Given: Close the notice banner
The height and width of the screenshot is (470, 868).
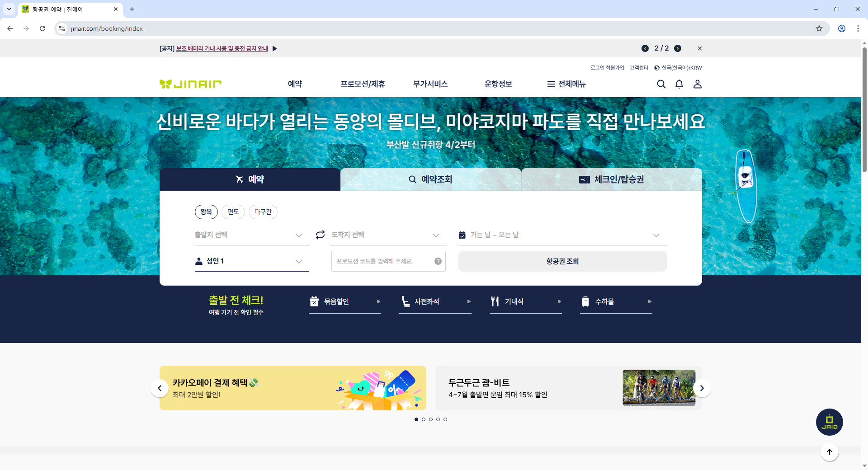Looking at the screenshot, I should pos(700,48).
